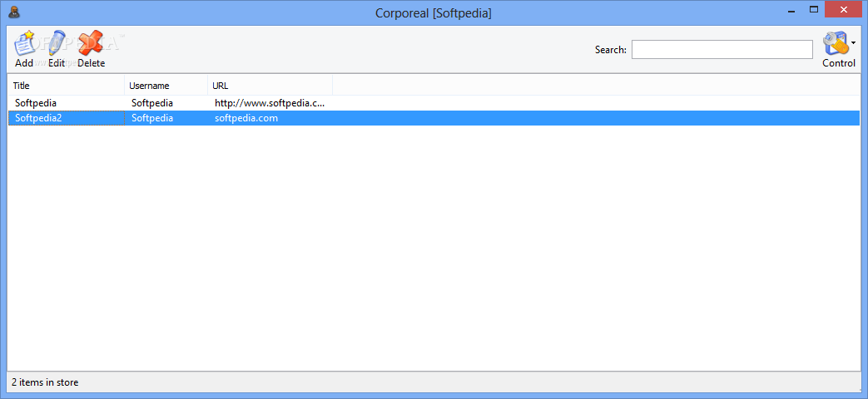The height and width of the screenshot is (399, 868).
Task: Sort by the Username column header
Action: (166, 86)
